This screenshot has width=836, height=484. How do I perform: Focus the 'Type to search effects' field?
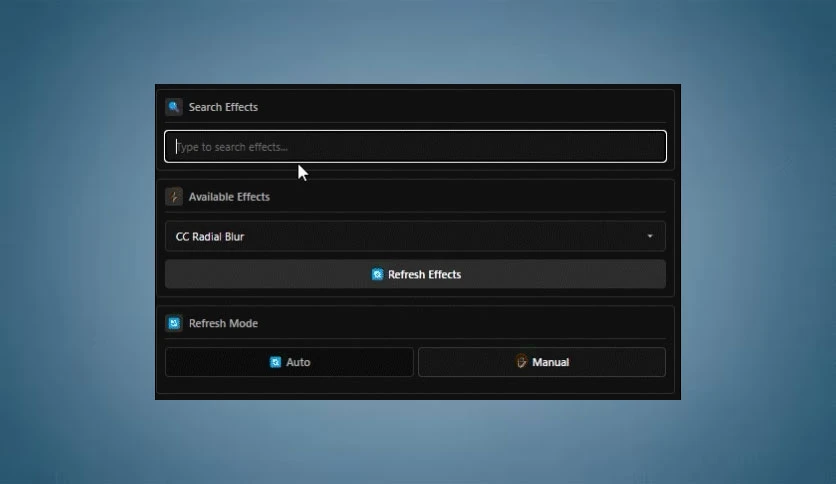415,147
